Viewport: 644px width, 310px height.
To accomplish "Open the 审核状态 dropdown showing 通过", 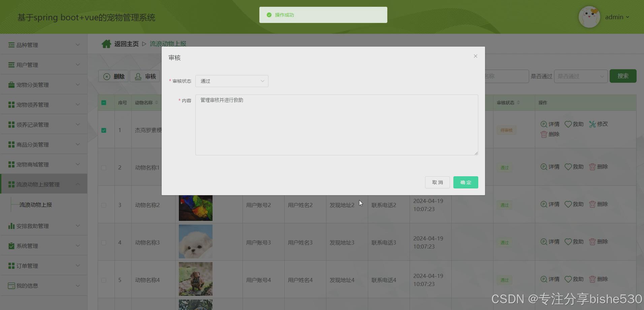I will (232, 81).
